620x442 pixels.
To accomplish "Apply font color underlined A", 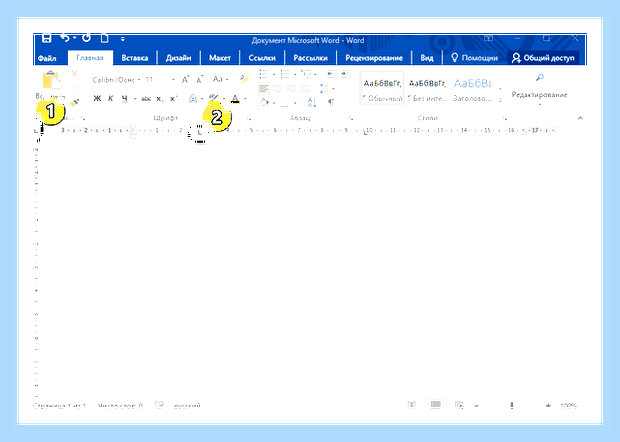I will [x=235, y=98].
